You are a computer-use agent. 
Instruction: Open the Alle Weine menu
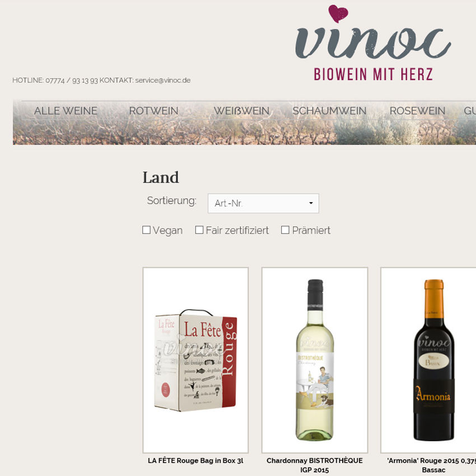click(66, 111)
